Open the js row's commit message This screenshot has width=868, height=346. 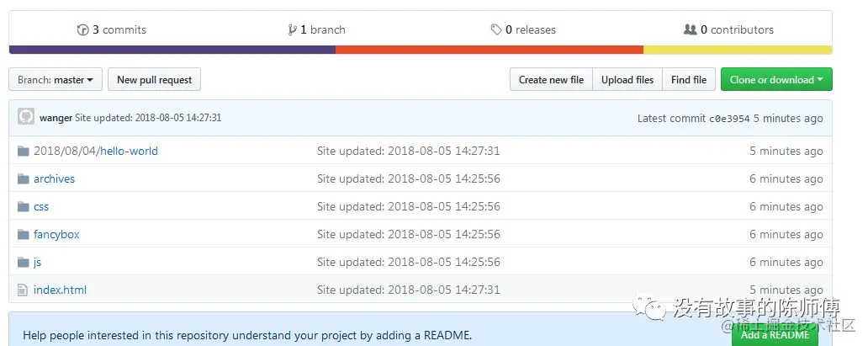[x=409, y=263]
